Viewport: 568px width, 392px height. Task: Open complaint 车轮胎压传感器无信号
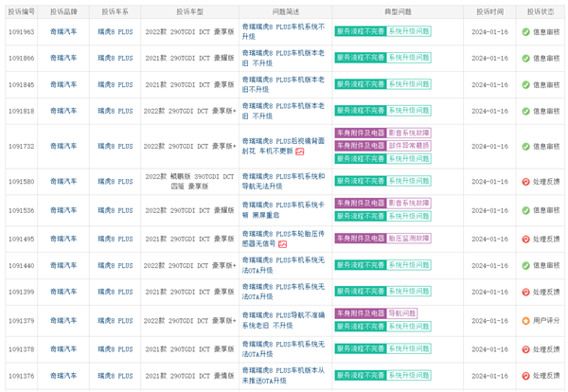tap(283, 239)
